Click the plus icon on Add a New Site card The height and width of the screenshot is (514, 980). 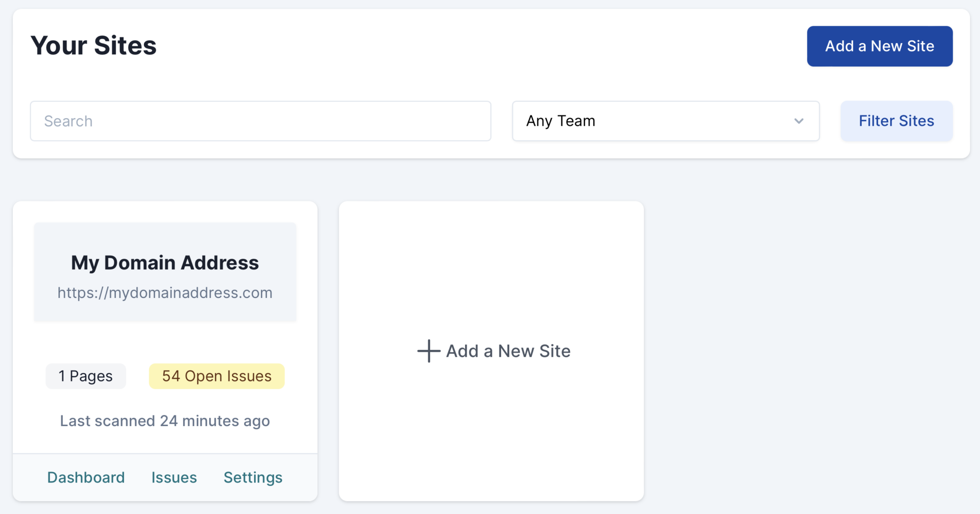[x=428, y=351]
